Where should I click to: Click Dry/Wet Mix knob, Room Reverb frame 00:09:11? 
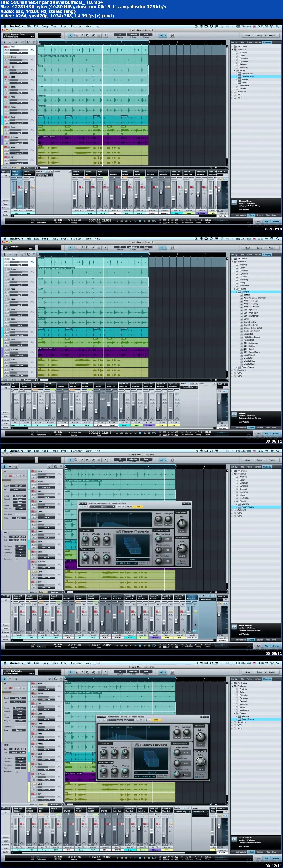click(x=182, y=549)
